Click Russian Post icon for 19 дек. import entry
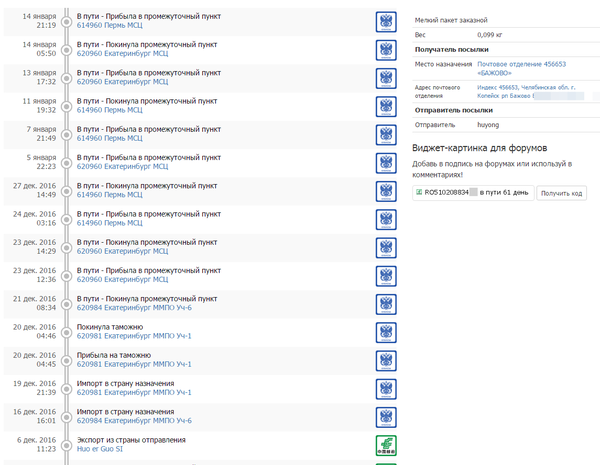Screen dimensions: 600x465 (x=386, y=388)
